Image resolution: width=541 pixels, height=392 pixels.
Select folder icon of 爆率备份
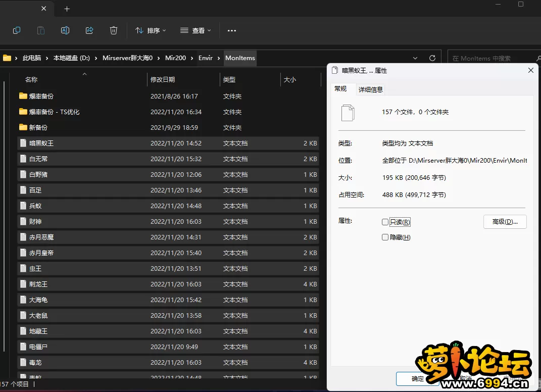(23, 96)
